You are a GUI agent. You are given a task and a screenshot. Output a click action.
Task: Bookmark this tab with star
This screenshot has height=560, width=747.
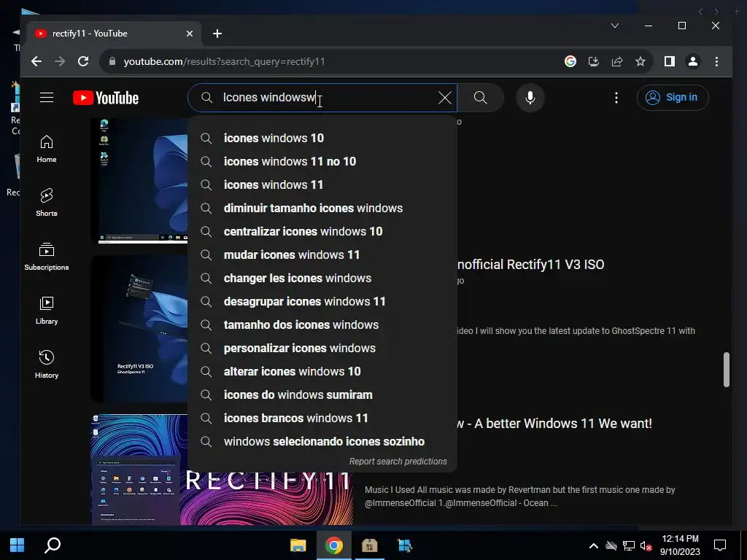click(x=640, y=61)
